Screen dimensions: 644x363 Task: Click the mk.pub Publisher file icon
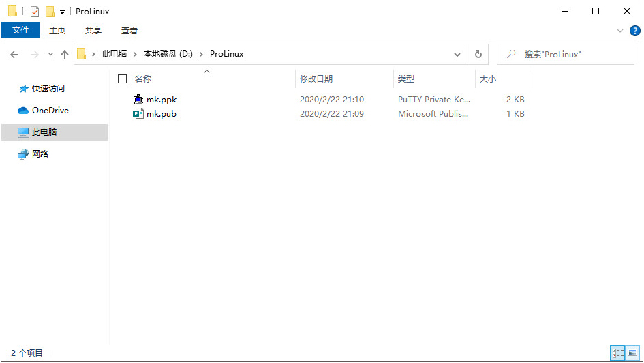pyautogui.click(x=139, y=114)
